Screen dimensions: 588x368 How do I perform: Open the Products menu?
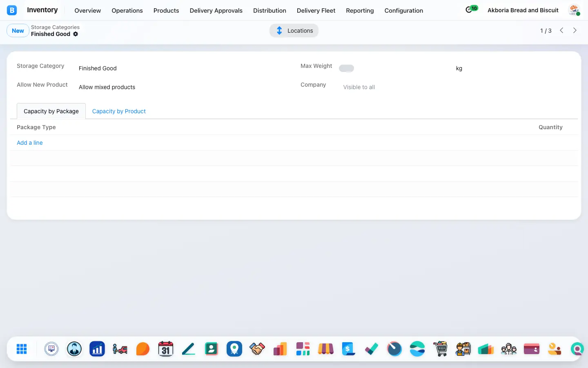point(166,11)
